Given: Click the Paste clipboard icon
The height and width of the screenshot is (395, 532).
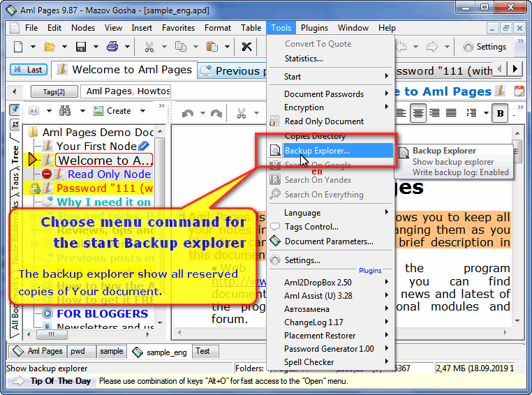Looking at the screenshot, I should tap(212, 47).
